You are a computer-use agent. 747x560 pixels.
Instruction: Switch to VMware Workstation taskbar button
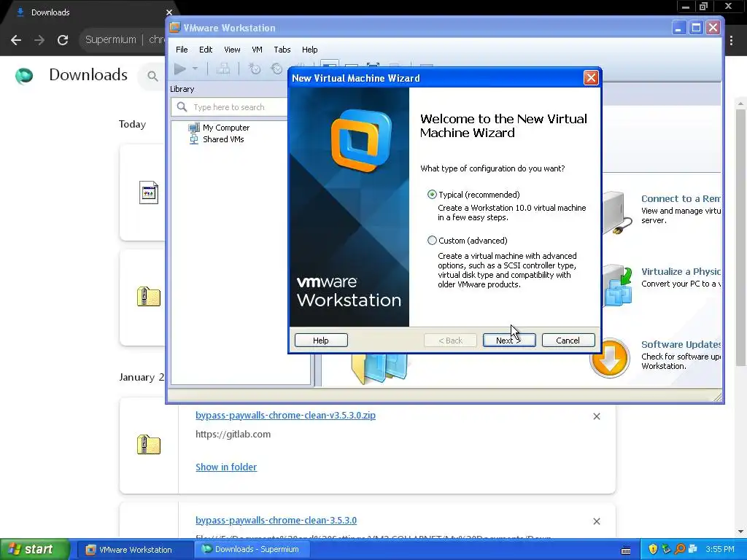coord(134,550)
